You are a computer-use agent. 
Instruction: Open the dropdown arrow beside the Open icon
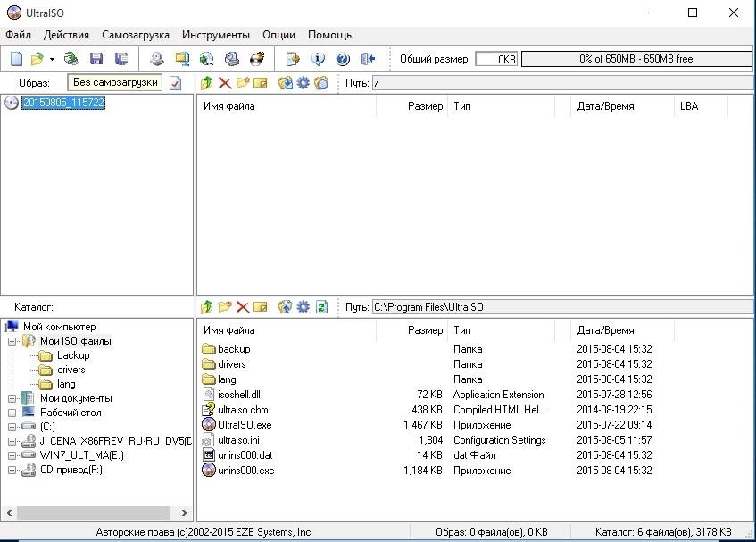coord(52,59)
